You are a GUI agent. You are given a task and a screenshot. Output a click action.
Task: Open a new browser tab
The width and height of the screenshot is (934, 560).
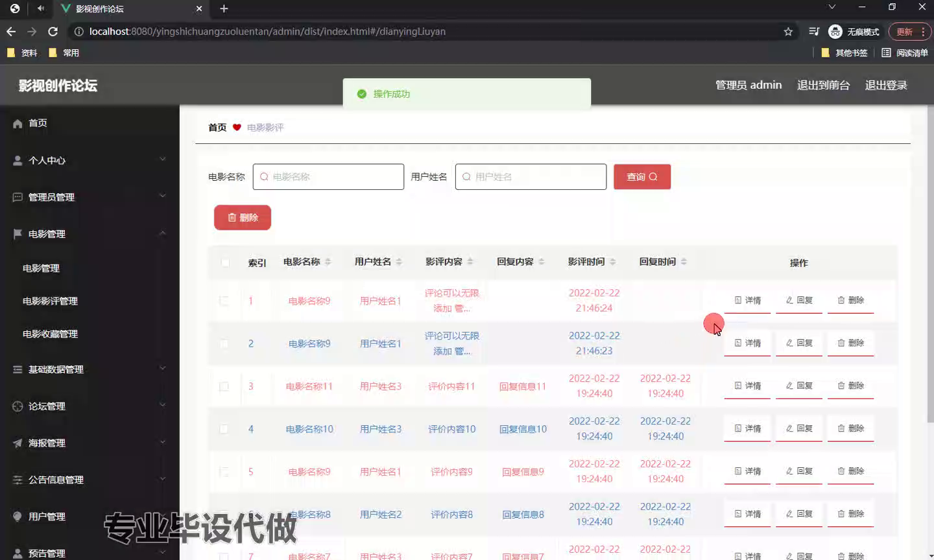pos(224,8)
